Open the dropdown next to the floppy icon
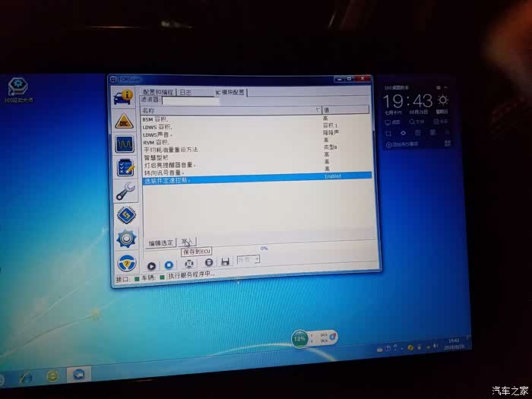This screenshot has height=399, width=532. [249, 260]
